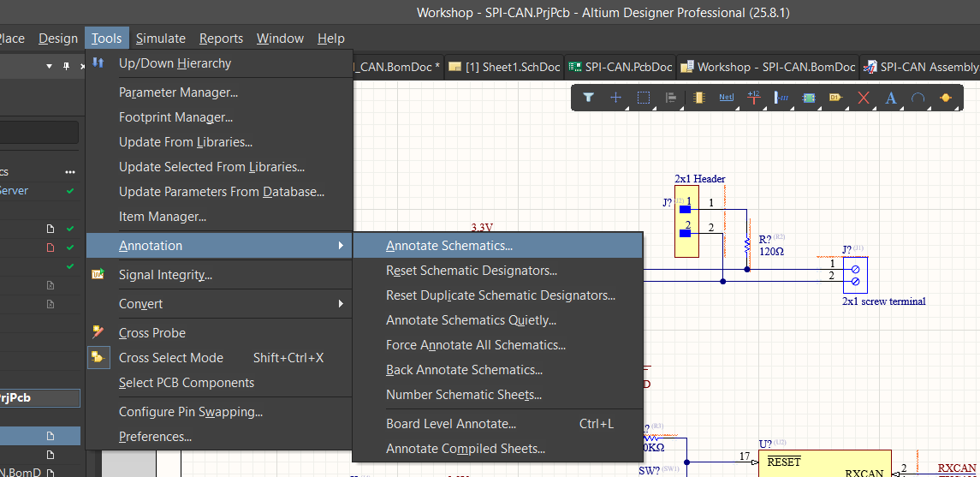Select the place bus entry tool icon
The image size is (980, 477).
point(781,98)
